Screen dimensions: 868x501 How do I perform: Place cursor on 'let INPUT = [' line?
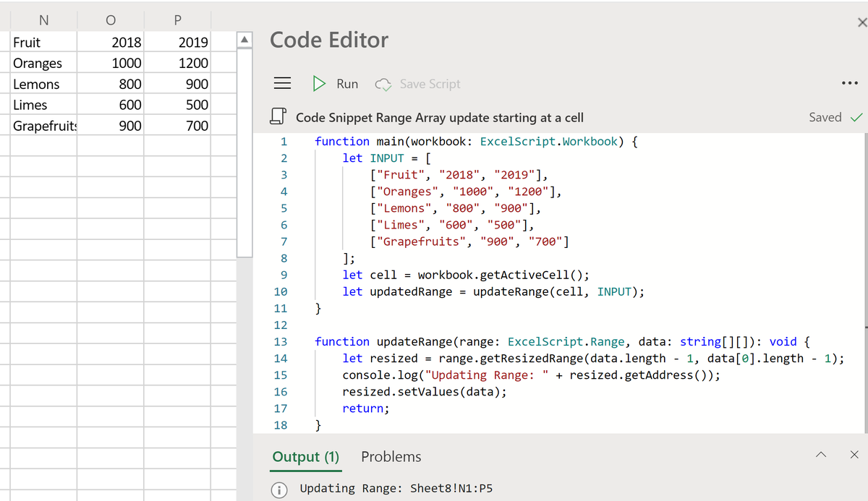pos(387,158)
